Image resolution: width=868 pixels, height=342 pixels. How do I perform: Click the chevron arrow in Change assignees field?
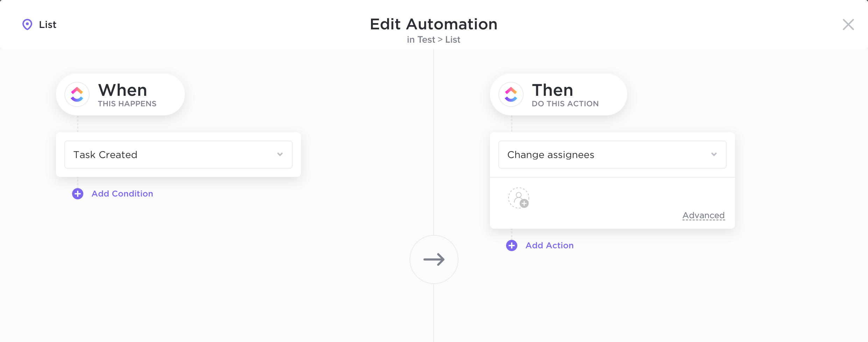tap(714, 155)
